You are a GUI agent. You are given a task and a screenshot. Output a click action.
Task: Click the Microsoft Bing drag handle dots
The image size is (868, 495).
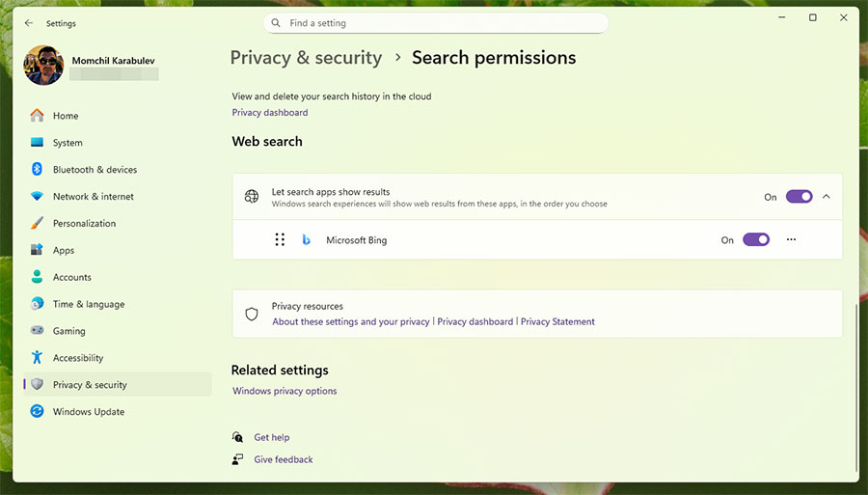coord(280,240)
